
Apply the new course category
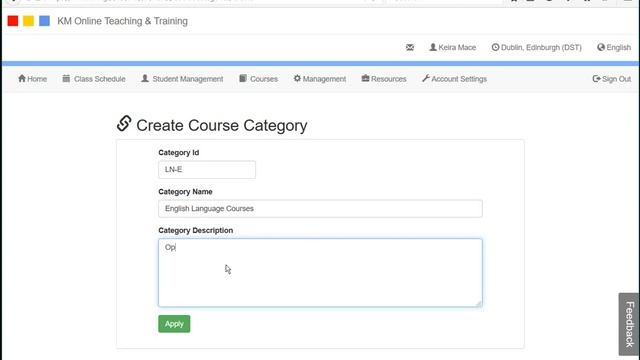174,324
